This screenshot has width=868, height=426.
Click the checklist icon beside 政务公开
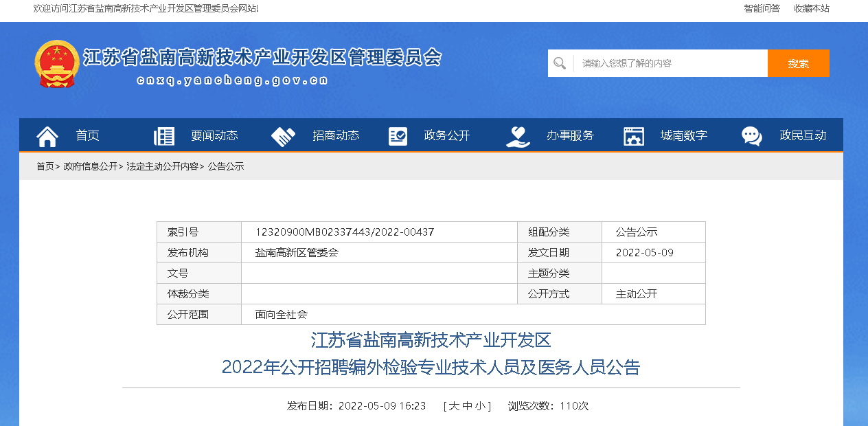click(x=398, y=136)
